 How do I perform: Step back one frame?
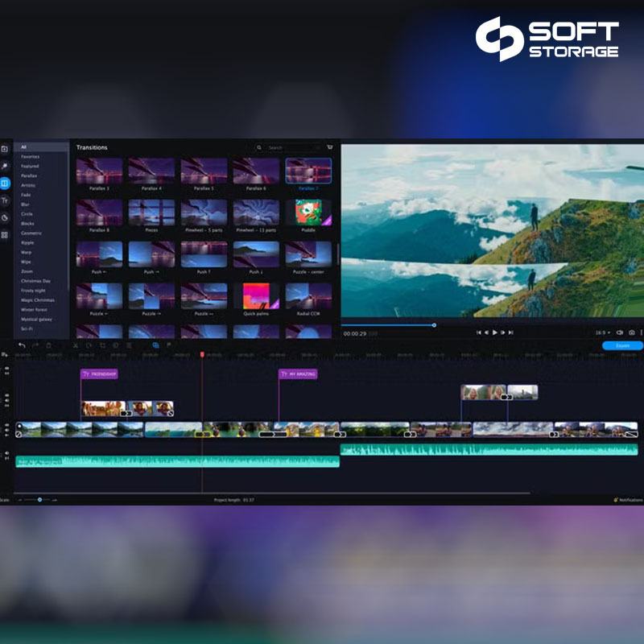click(x=487, y=332)
